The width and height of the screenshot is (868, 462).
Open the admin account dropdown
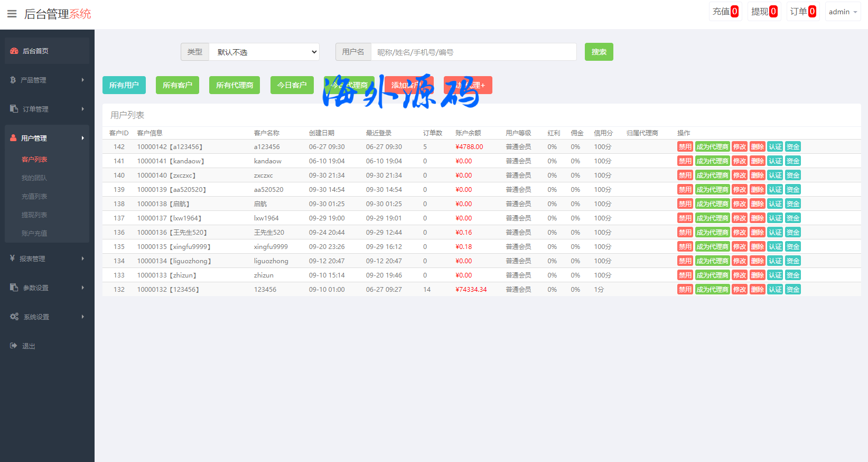[x=843, y=12]
